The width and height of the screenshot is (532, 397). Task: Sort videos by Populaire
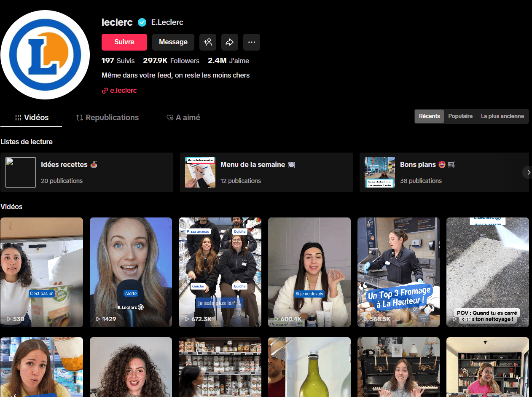coord(460,116)
